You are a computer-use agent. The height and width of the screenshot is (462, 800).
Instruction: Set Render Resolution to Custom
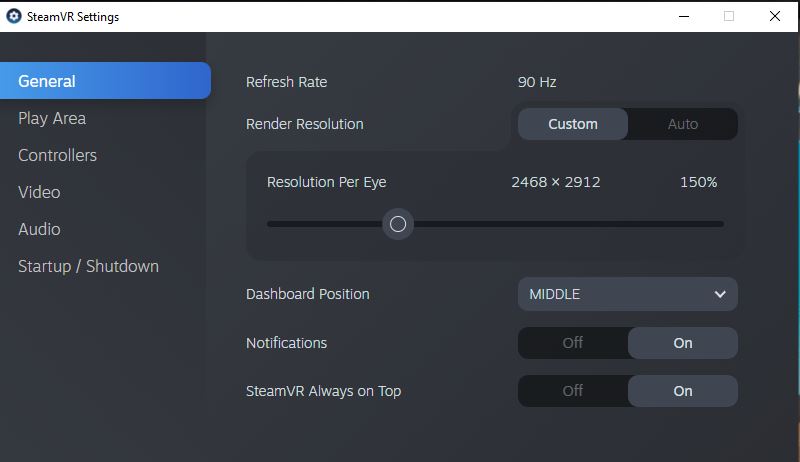(x=573, y=124)
